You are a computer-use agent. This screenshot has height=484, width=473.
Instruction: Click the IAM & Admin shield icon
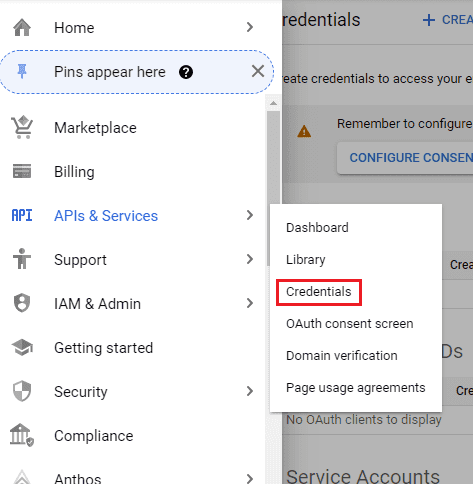tap(22, 303)
